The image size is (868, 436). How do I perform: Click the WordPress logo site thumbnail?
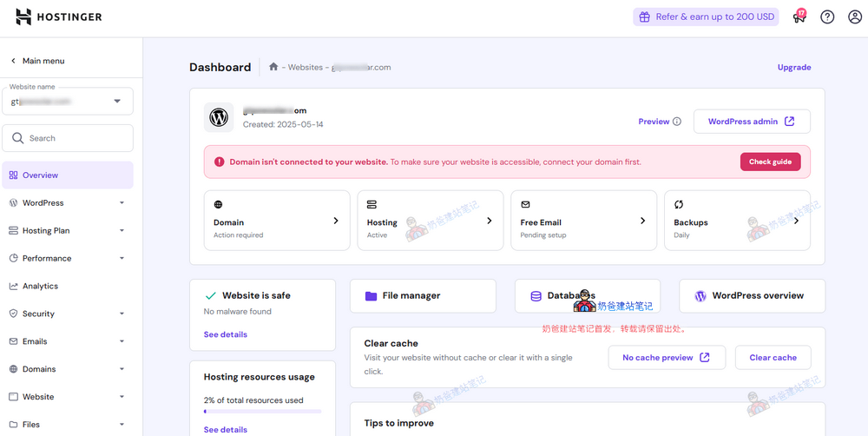(219, 117)
